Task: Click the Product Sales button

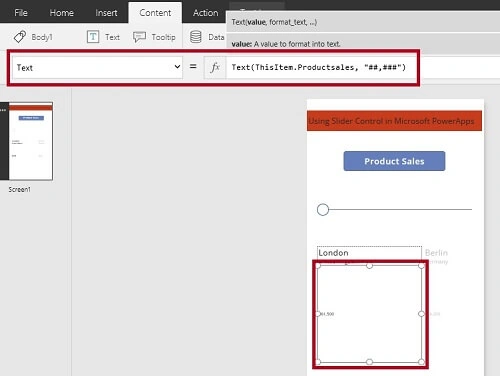Action: [x=394, y=161]
